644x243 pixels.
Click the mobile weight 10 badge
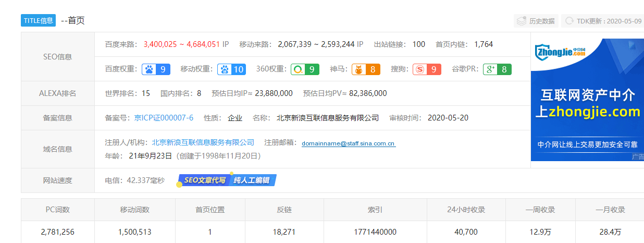point(231,69)
